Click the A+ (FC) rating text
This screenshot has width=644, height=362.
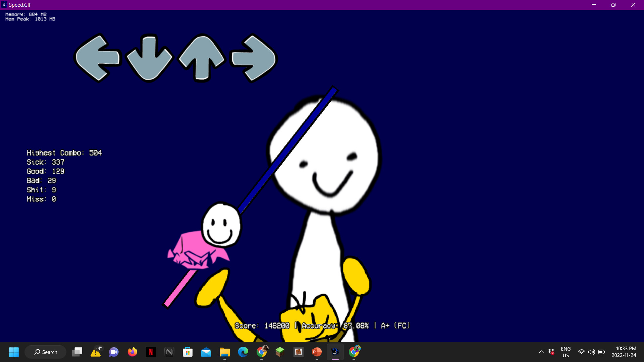(x=395, y=326)
